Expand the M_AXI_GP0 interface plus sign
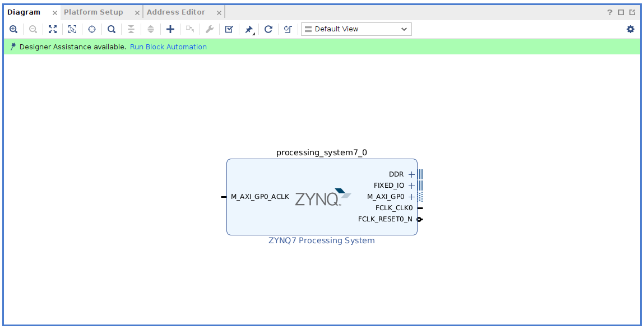This screenshot has height=329, width=644. point(411,197)
